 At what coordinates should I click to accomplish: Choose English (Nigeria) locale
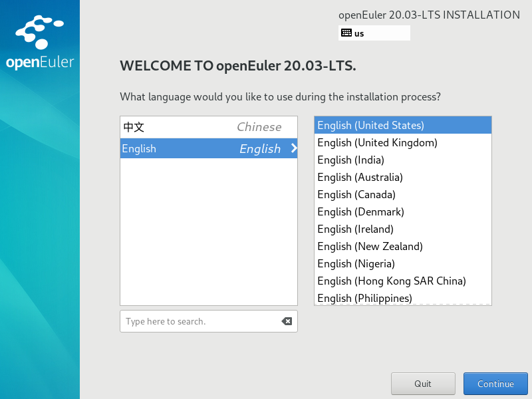[x=403, y=263]
